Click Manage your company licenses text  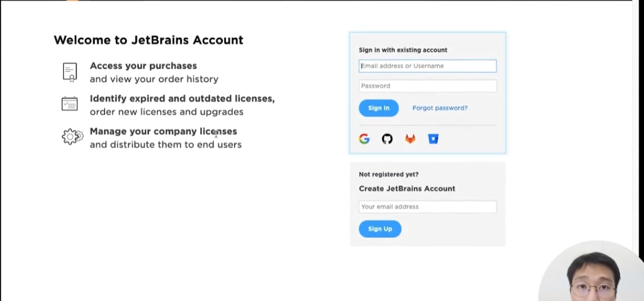coord(163,131)
